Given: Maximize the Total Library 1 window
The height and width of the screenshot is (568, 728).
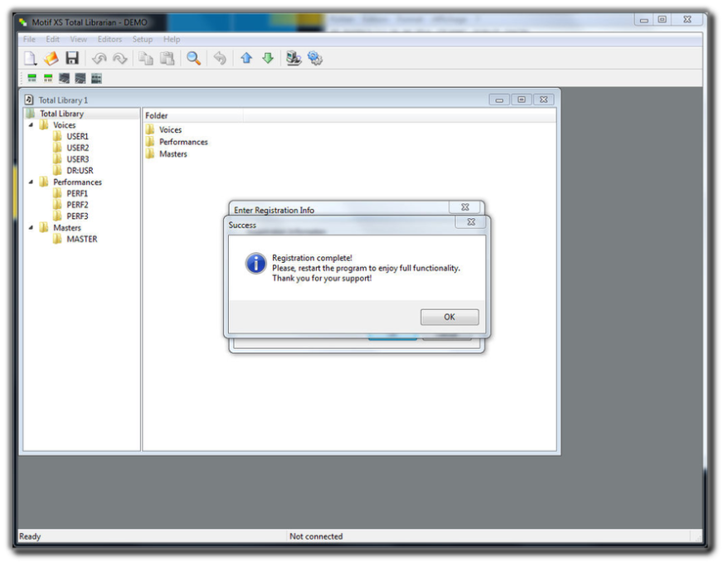Looking at the screenshot, I should (x=522, y=100).
